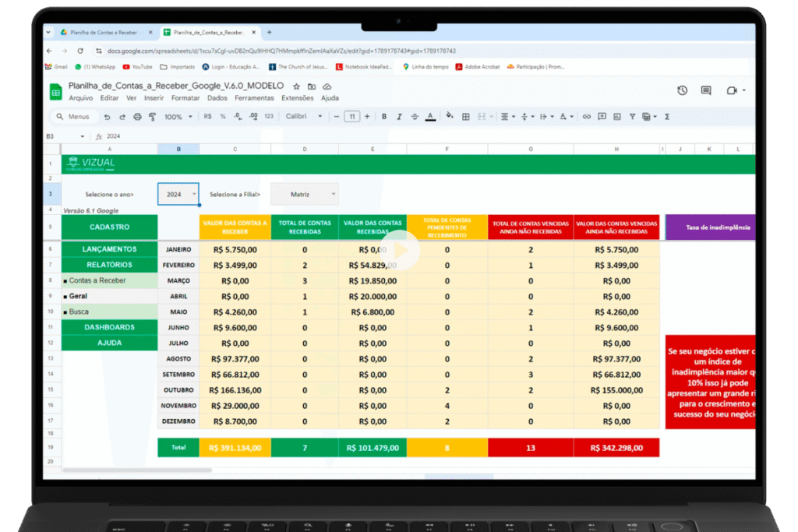Click the borders icon in toolbar
The image size is (798, 532).
point(466,117)
